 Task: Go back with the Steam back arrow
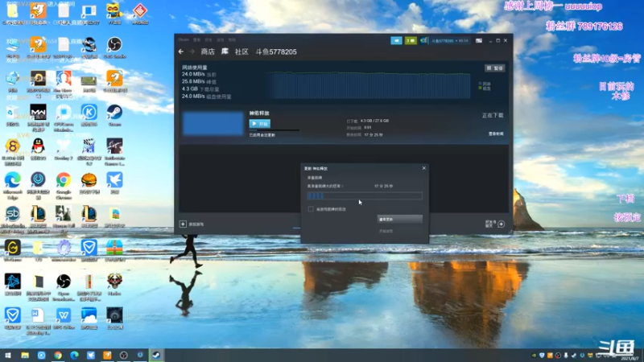coord(181,51)
